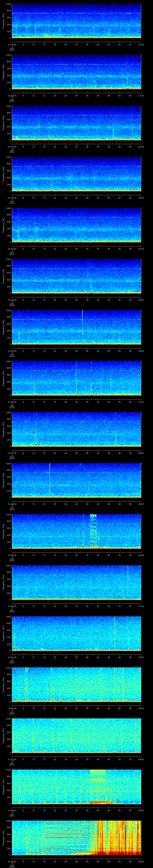153x868 pixels.
Task: Click the "10:26:00" start time label
Action: (12, 402)
